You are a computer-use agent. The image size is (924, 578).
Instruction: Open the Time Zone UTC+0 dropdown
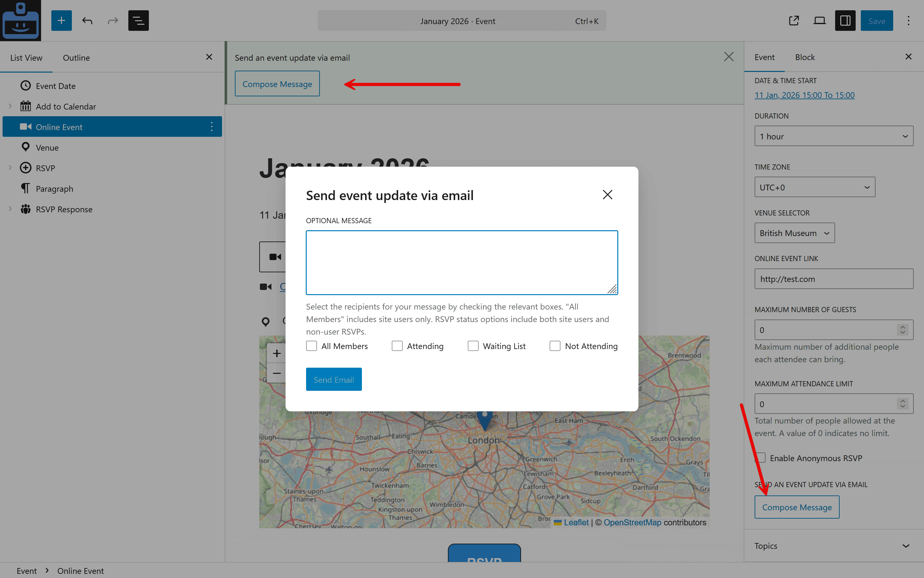(x=814, y=187)
